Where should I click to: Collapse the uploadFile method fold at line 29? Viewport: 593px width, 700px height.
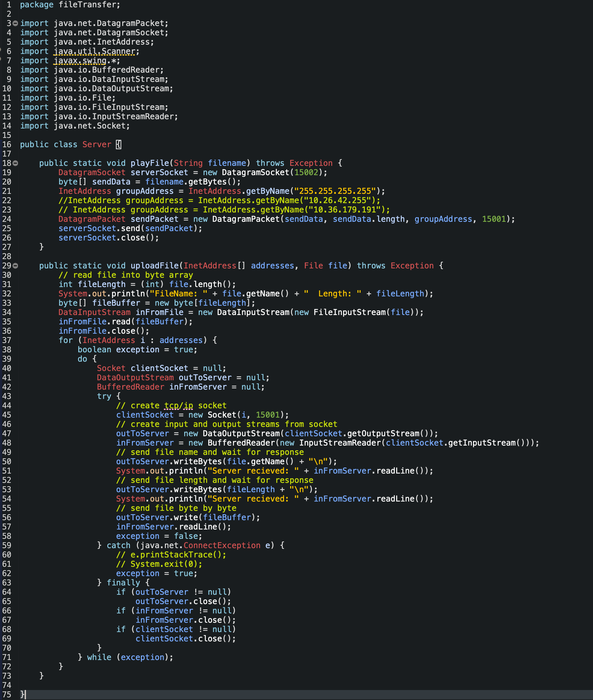pyautogui.click(x=15, y=266)
